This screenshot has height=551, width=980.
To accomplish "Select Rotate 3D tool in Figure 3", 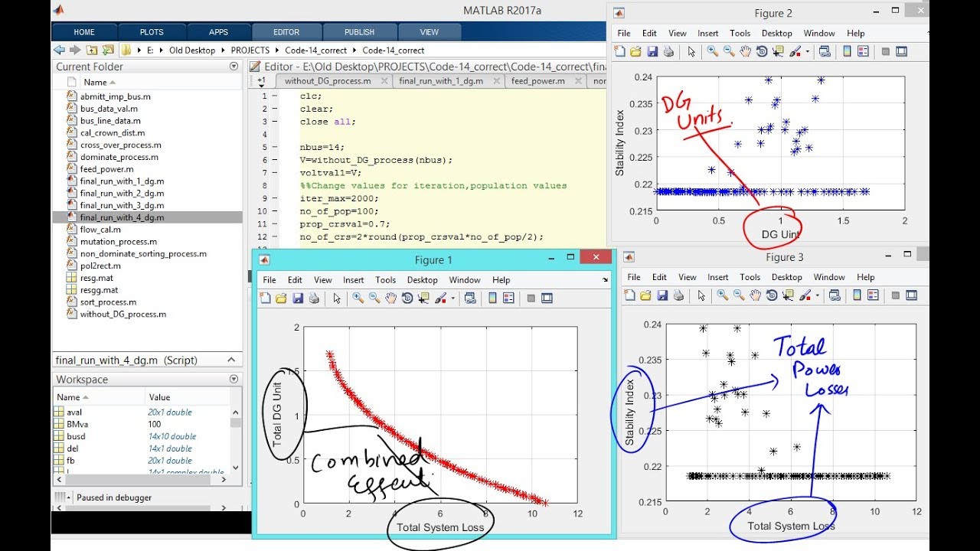I will pyautogui.click(x=772, y=295).
